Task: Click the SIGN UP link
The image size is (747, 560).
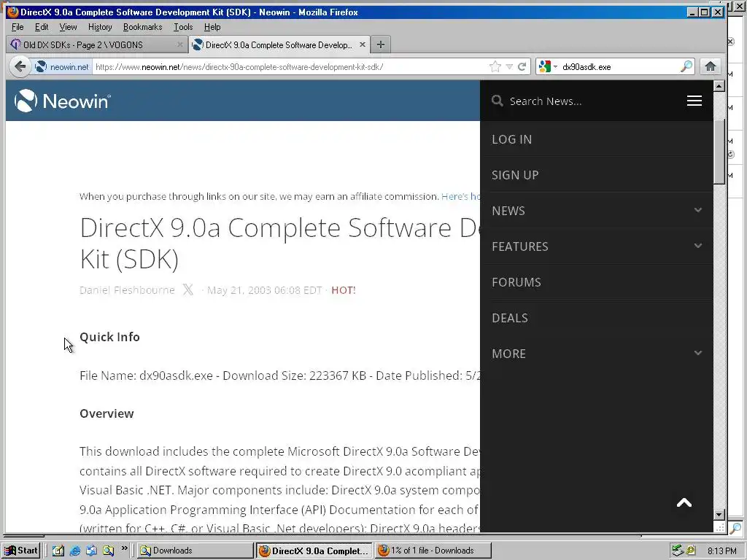Action: pyautogui.click(x=515, y=175)
